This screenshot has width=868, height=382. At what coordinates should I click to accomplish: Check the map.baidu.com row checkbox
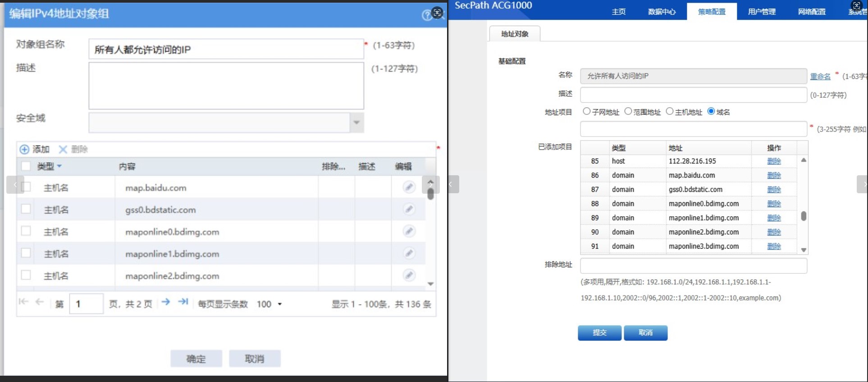click(x=26, y=187)
